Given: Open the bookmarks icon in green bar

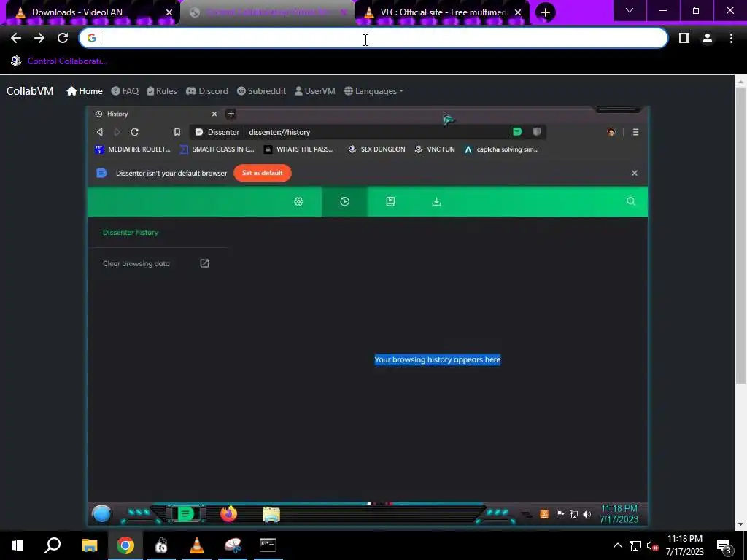Looking at the screenshot, I should tap(391, 201).
